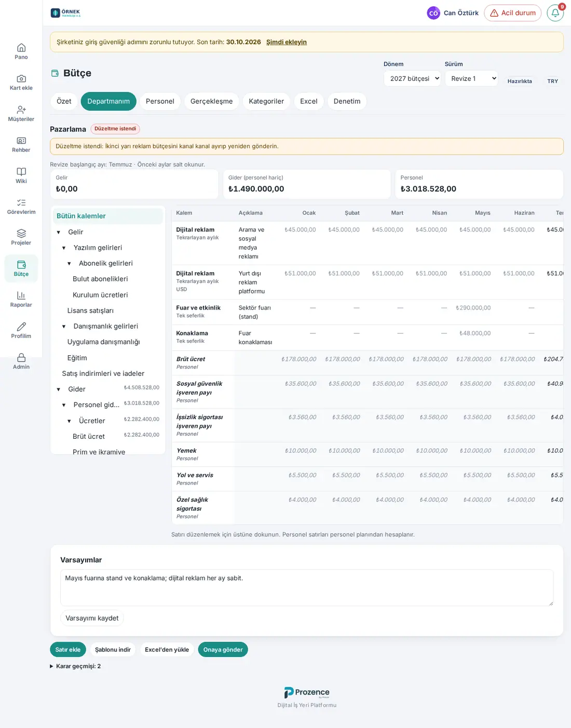The height and width of the screenshot is (728, 571).
Task: Open the Excel tab
Action: [x=309, y=101]
